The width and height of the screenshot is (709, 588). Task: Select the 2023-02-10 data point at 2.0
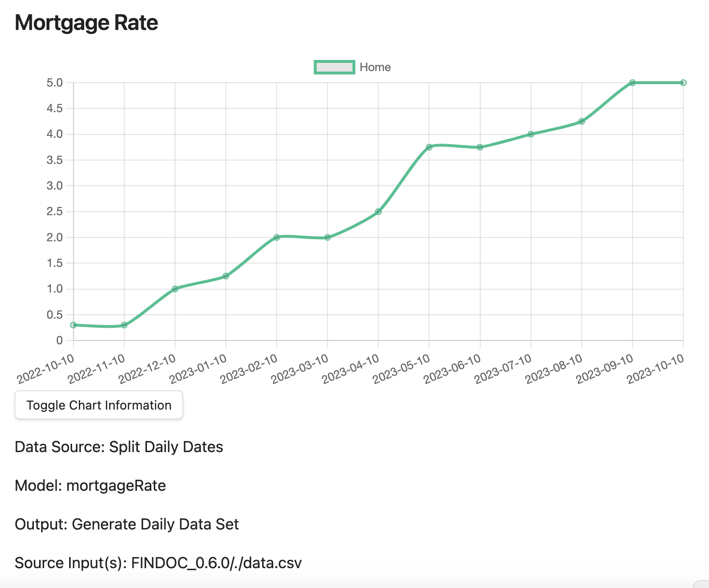point(277,237)
